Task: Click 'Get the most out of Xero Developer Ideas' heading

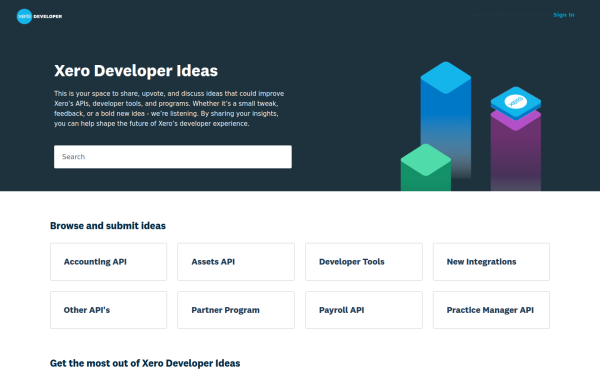Action: 145,363
